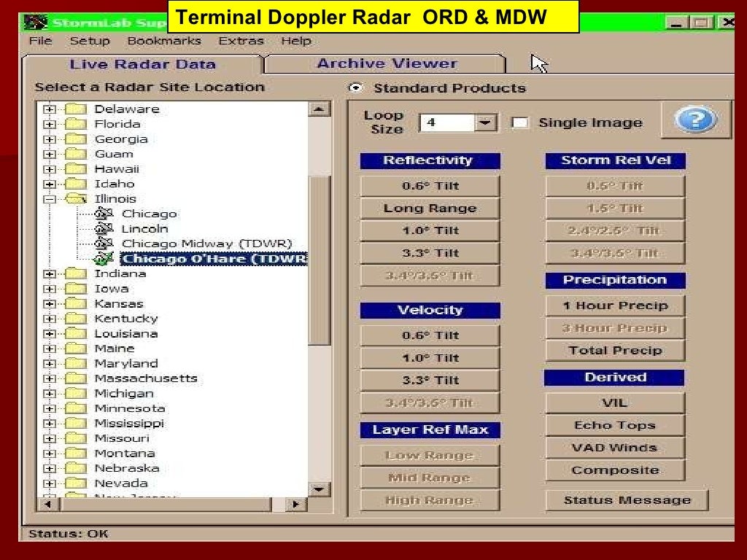Viewport: 747px width, 560px height.
Task: Select Chicago O'Hare (TDWR) tree item
Action: pos(214,259)
